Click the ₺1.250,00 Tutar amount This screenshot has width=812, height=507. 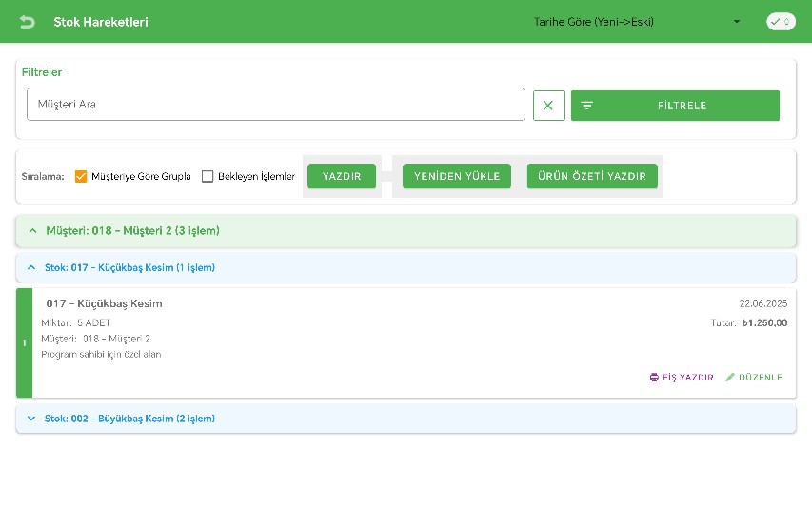pyautogui.click(x=763, y=323)
